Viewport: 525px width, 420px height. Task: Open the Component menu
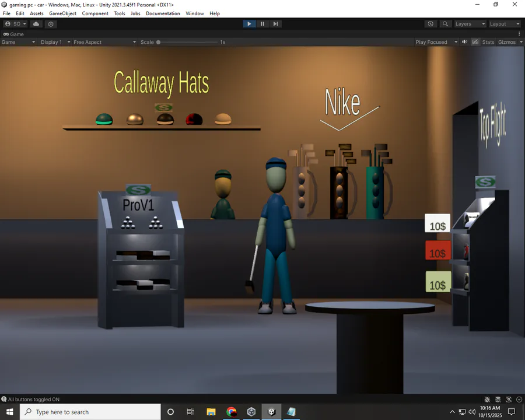(95, 13)
